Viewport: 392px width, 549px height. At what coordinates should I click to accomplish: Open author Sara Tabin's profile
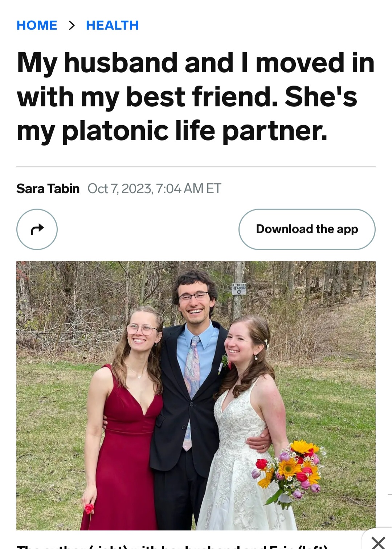click(x=48, y=188)
